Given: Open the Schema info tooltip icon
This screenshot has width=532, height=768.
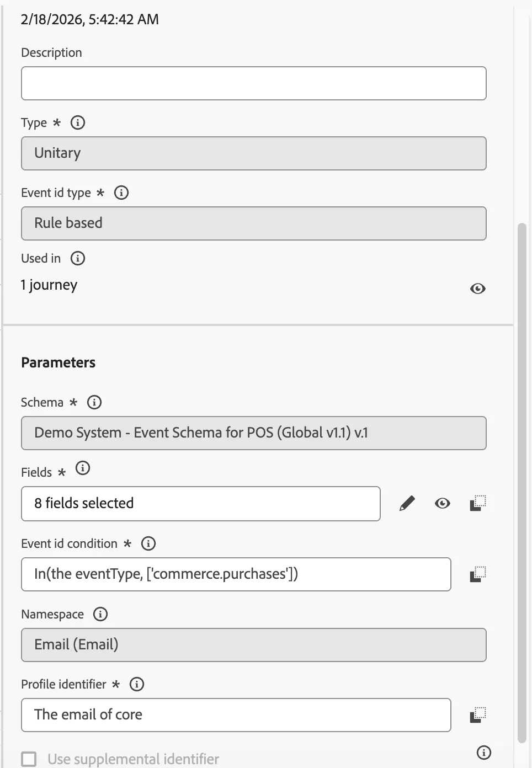Looking at the screenshot, I should coord(94,402).
